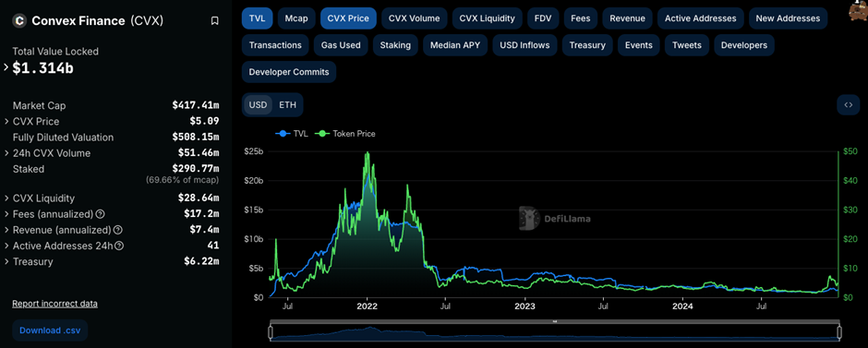
Task: Click the Download .csv button
Action: point(50,330)
